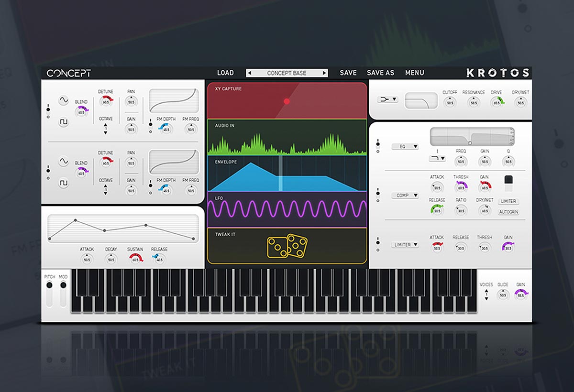
Task: Lower bottom oscillator OCTAVE with down arrow
Action: pos(106,194)
